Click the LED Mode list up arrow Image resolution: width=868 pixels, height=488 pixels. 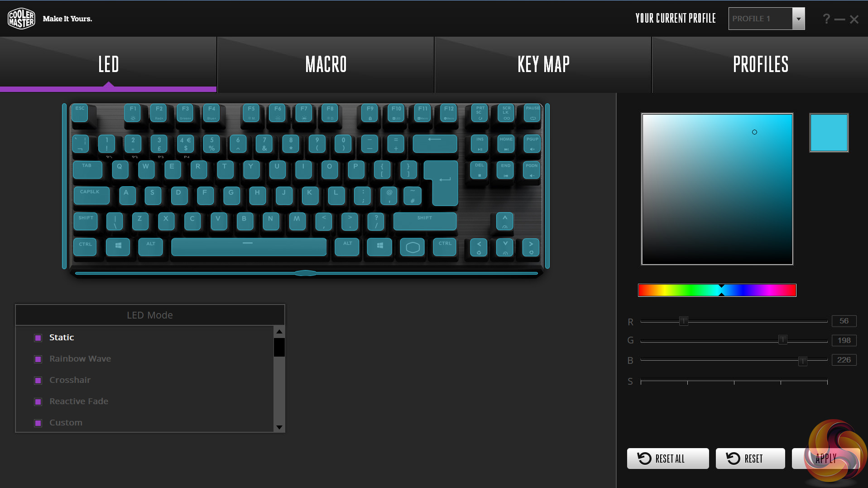click(279, 332)
